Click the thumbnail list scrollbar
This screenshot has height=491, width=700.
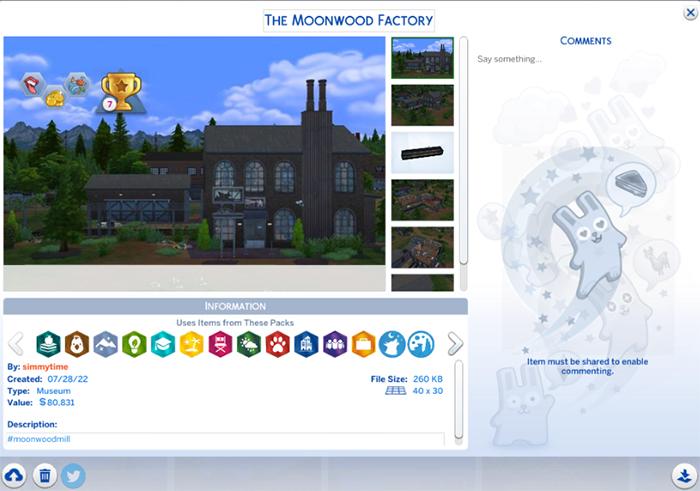coord(463,151)
